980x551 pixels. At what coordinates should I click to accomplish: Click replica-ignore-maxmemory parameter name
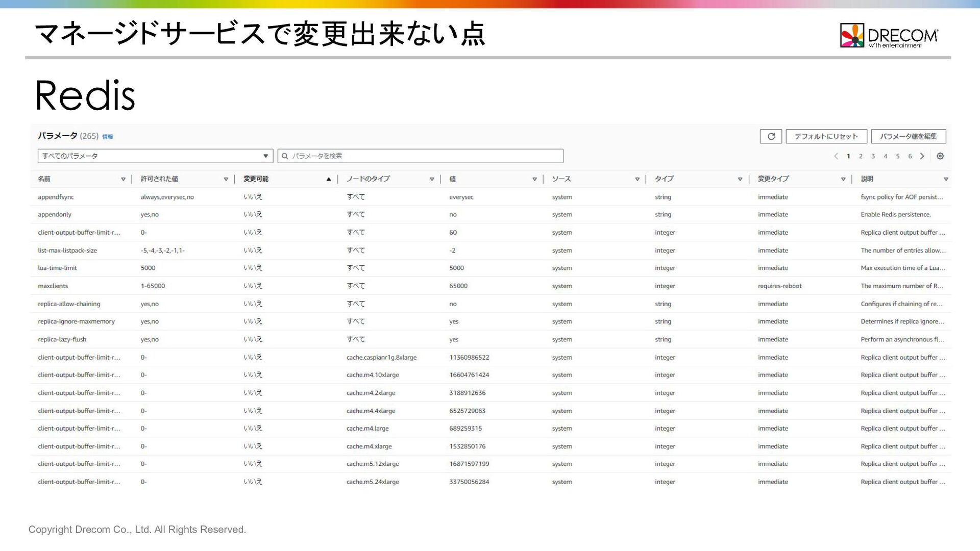click(76, 321)
